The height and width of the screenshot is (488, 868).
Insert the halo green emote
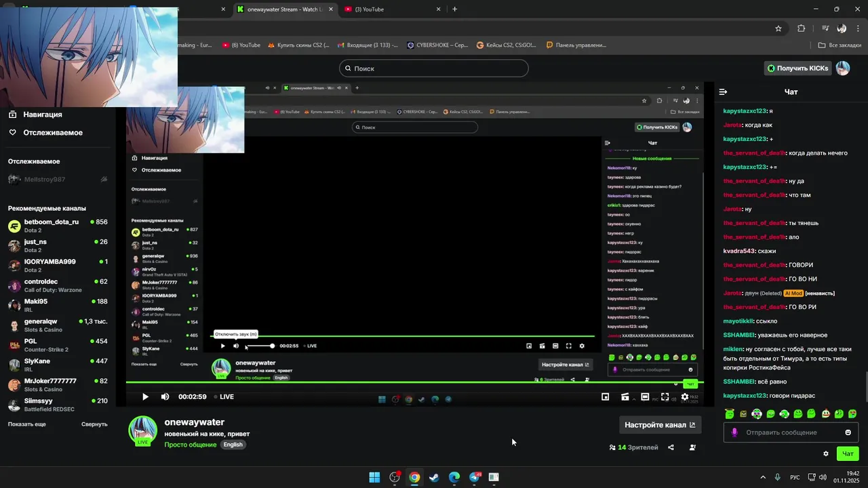[729, 413]
